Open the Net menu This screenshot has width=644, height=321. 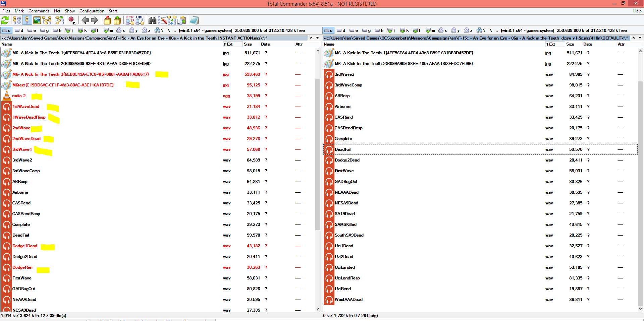click(57, 11)
